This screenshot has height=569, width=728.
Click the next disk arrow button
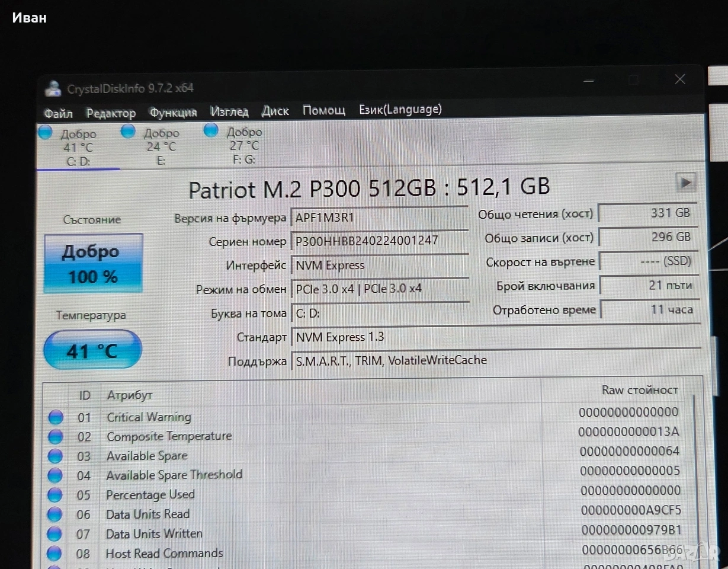tap(685, 183)
